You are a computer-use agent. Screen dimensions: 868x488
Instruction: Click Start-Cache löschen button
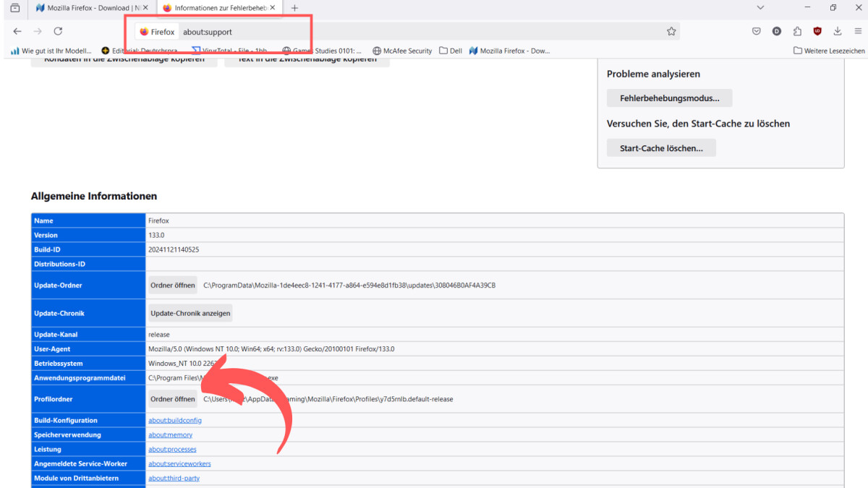[x=661, y=148]
